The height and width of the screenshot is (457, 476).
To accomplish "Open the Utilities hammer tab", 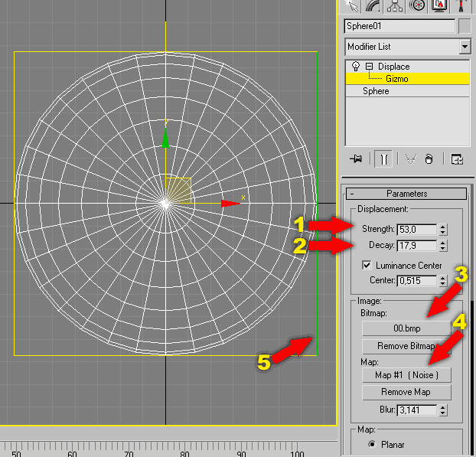I will coord(462,6).
